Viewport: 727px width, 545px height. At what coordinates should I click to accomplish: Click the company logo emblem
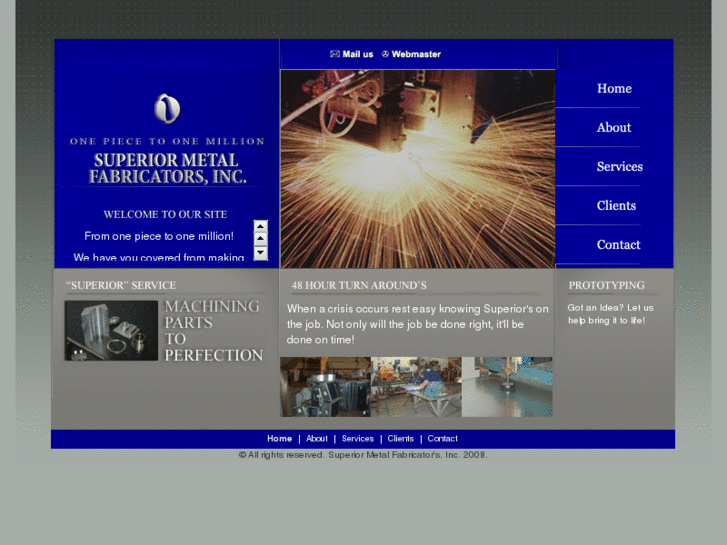[167, 109]
